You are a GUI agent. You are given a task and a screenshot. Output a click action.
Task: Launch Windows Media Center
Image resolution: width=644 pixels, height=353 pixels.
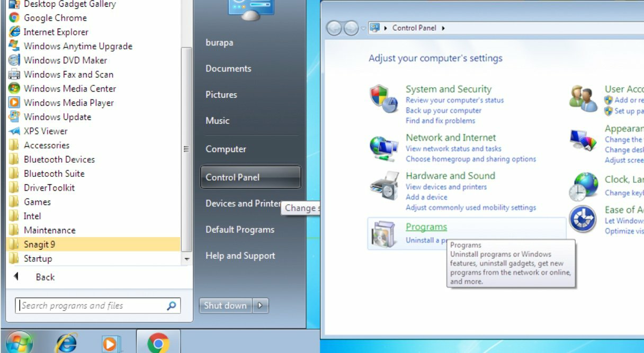(69, 88)
